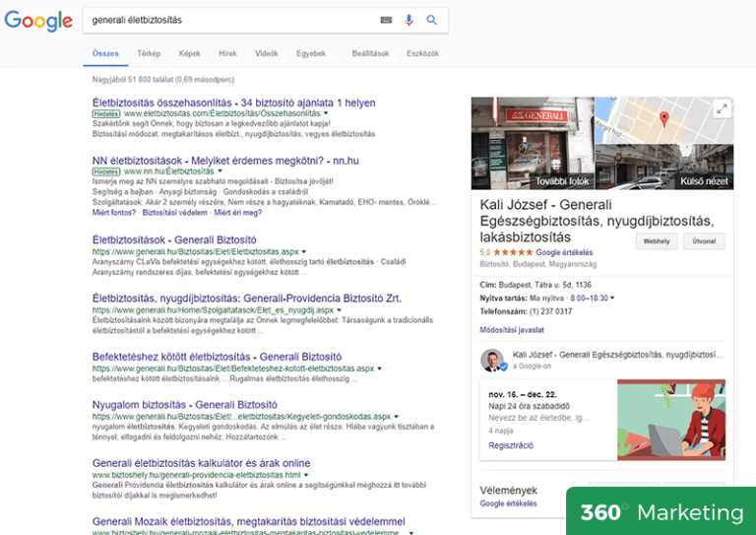
Task: Expand arrow beside eletbiztositas.com URL
Action: point(326,113)
